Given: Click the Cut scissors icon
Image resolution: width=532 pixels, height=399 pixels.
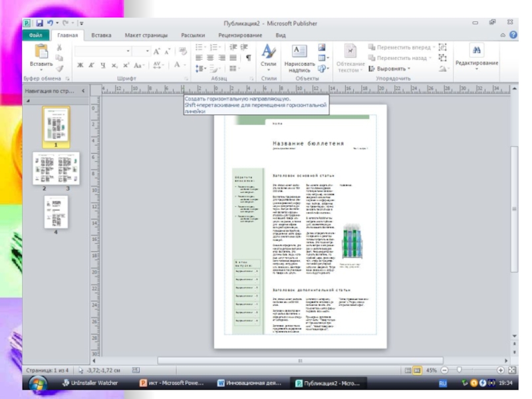Looking at the screenshot, I should (x=59, y=47).
